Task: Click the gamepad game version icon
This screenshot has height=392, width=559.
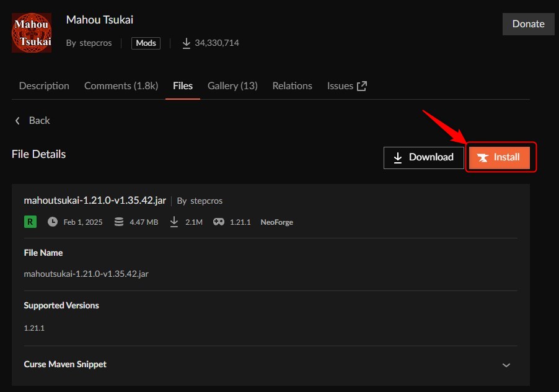Action: (x=219, y=222)
